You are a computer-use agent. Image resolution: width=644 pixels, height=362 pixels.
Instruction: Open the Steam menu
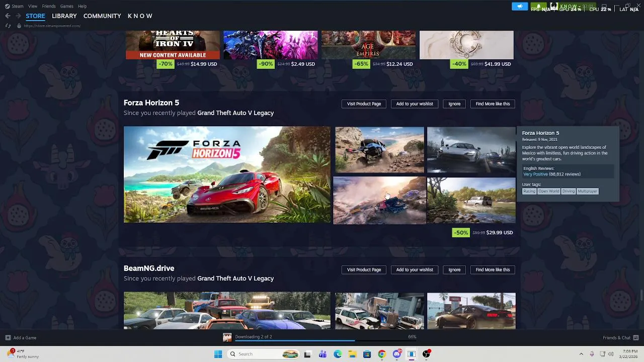[18, 6]
